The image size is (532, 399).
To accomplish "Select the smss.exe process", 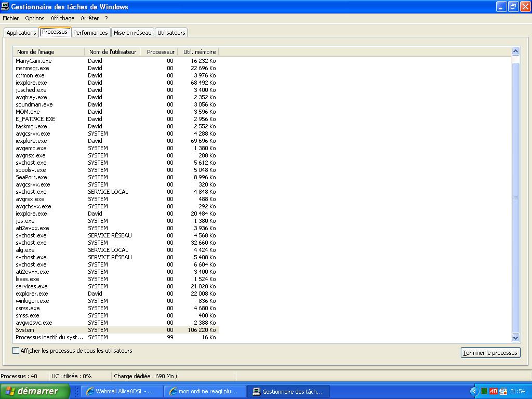I will pyautogui.click(x=116, y=315).
